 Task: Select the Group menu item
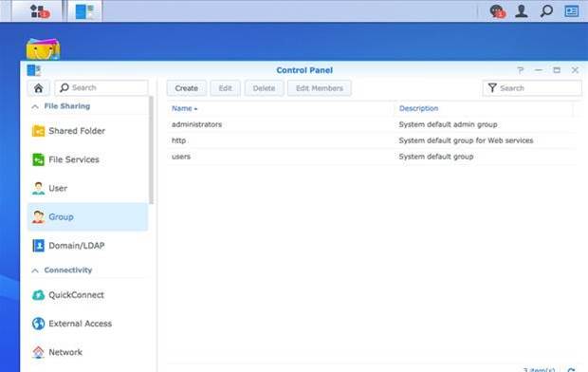tap(88, 216)
